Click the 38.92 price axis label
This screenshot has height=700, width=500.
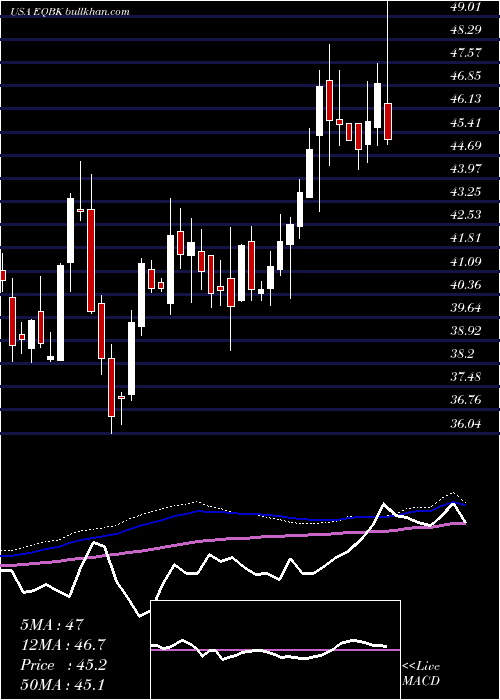pos(467,331)
